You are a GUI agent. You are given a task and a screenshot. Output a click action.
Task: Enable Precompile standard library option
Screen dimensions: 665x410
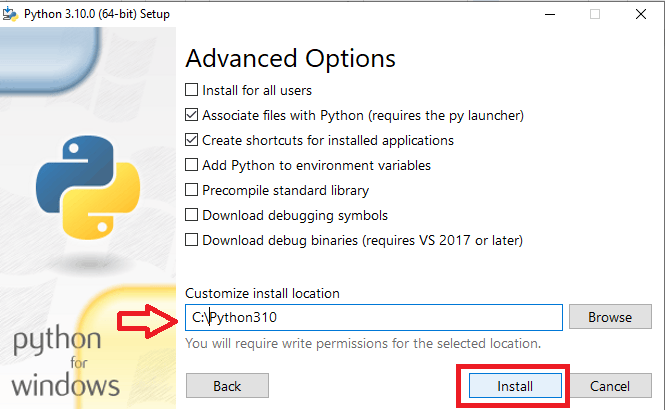click(191, 190)
